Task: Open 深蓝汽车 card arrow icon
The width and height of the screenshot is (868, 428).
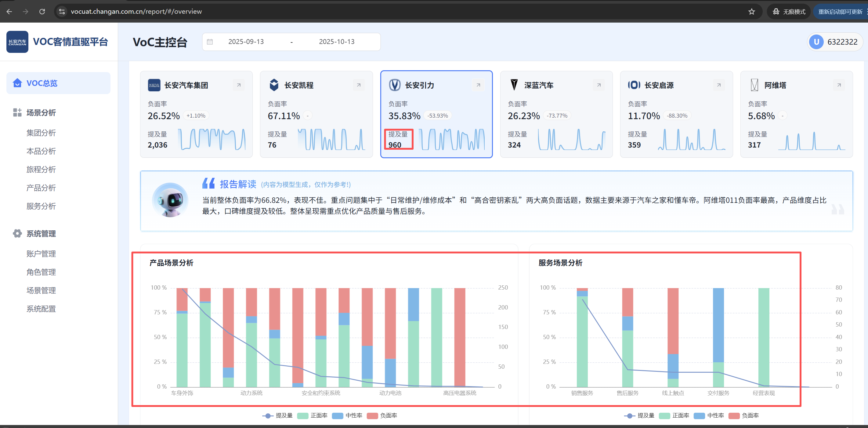Action: (599, 85)
